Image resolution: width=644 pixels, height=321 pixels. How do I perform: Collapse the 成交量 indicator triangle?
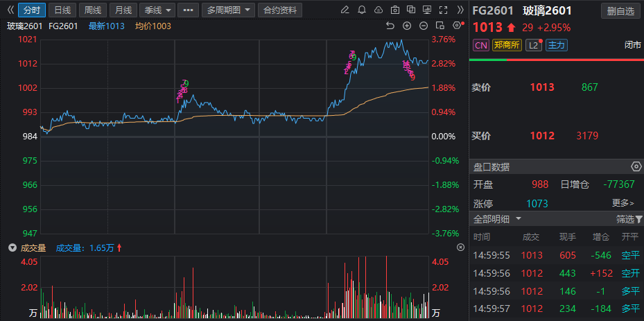point(11,248)
